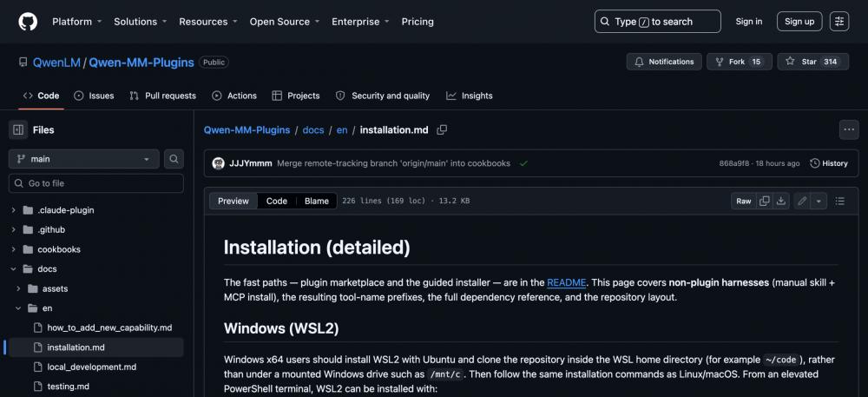
Task: Open the Insights tab
Action: click(x=470, y=96)
